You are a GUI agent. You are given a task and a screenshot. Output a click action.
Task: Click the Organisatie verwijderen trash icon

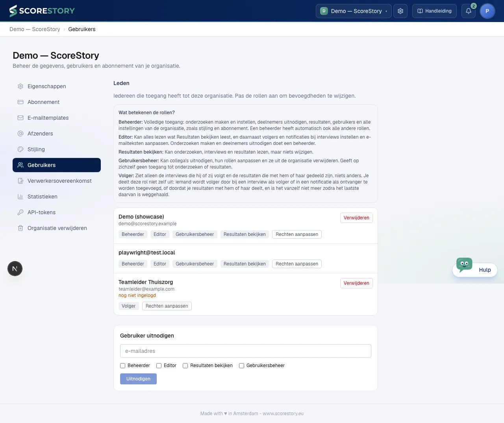click(x=20, y=228)
